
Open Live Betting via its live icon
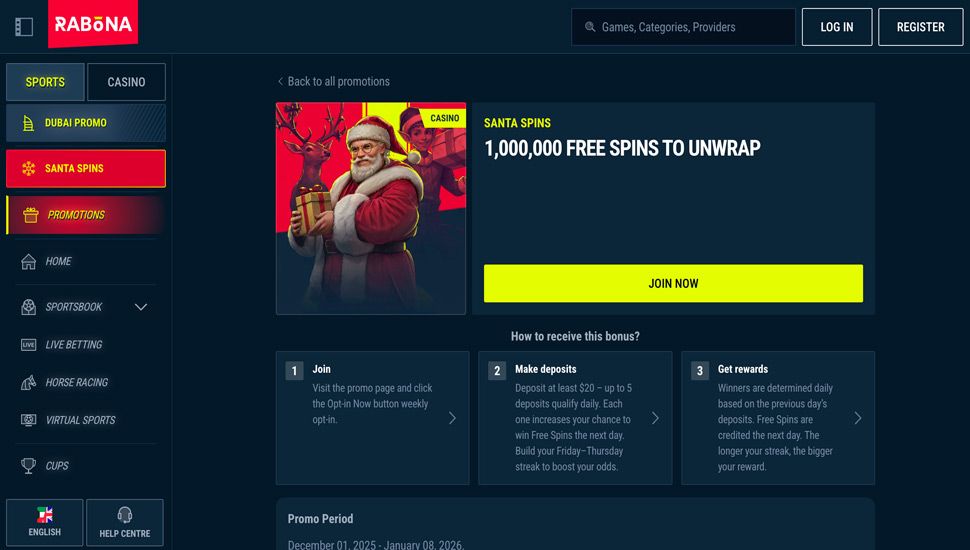pos(28,345)
